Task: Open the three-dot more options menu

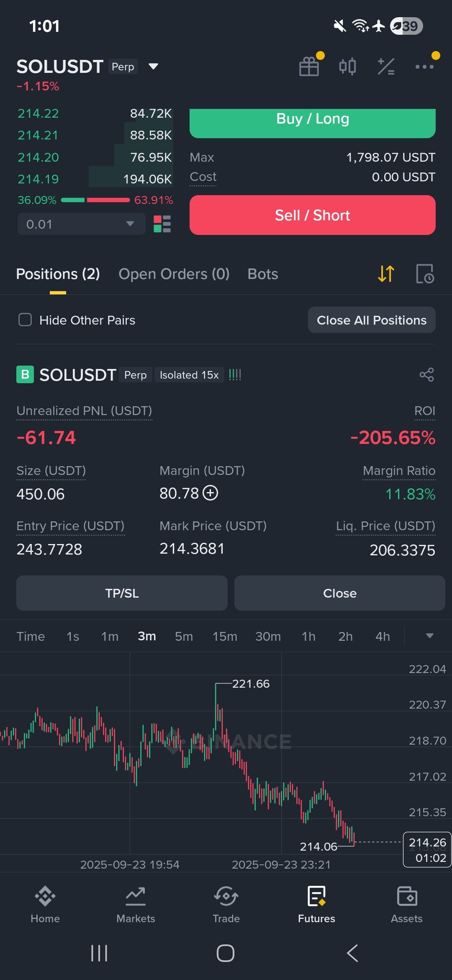Action: click(424, 67)
